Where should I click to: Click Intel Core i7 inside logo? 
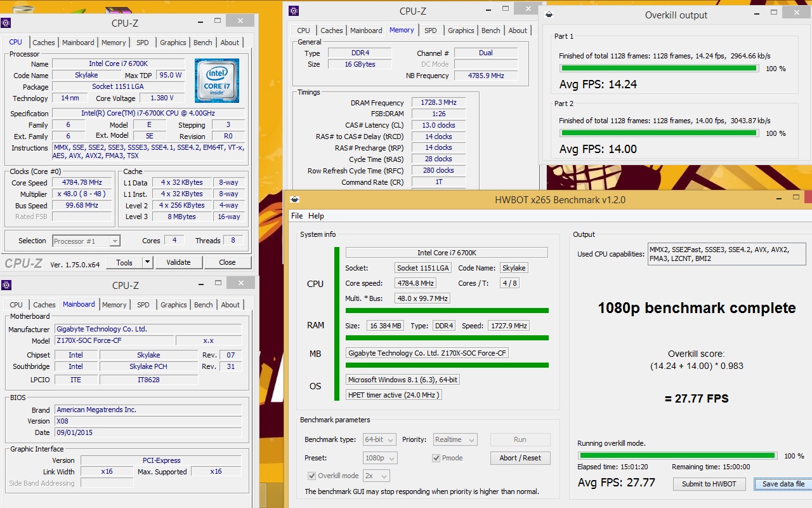(217, 81)
